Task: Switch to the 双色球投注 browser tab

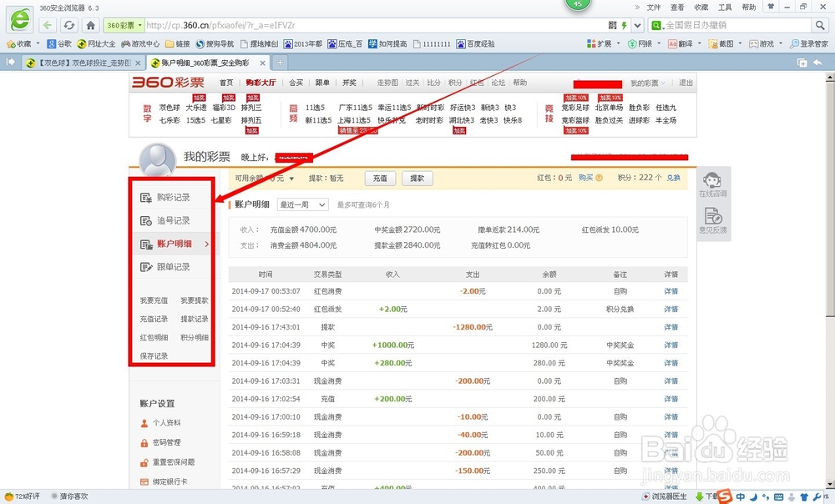Action: coord(83,63)
